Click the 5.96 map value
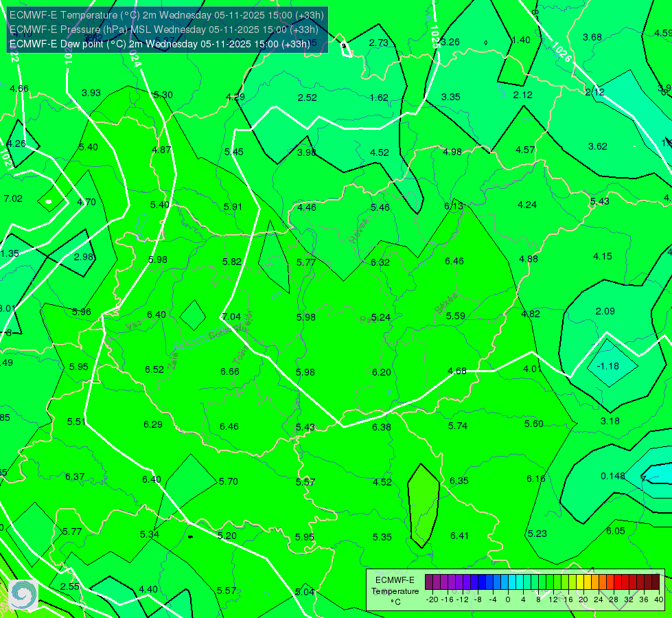672x618 pixels. [82, 312]
